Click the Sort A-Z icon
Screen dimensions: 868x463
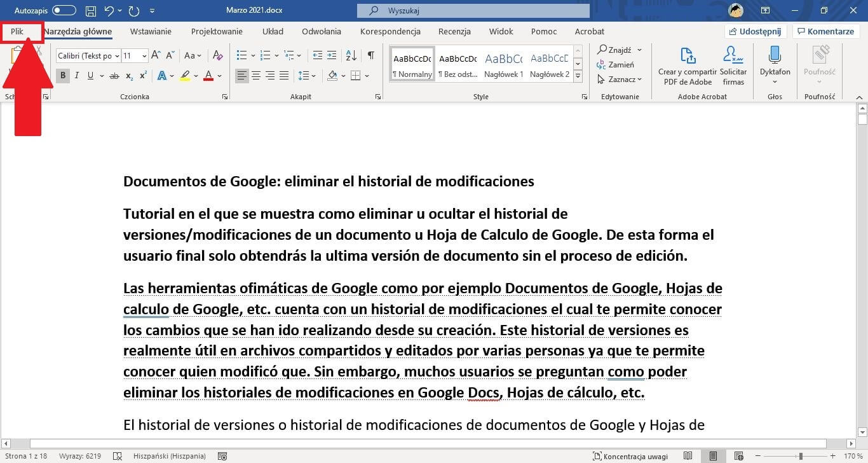coord(351,56)
